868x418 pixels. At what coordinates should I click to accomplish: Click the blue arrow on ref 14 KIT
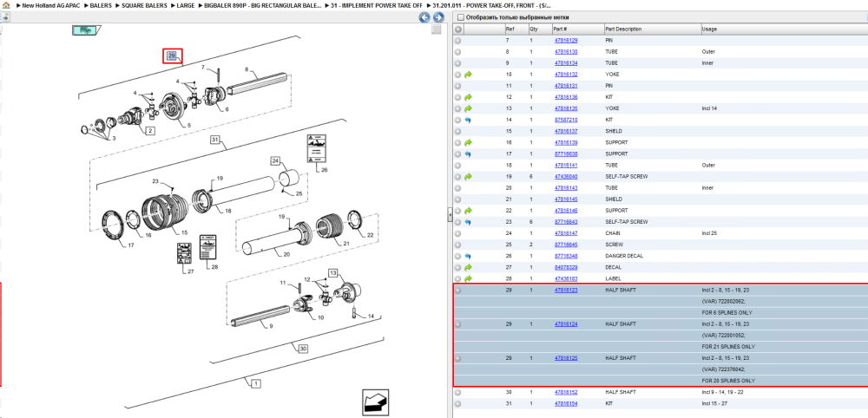[x=468, y=120]
